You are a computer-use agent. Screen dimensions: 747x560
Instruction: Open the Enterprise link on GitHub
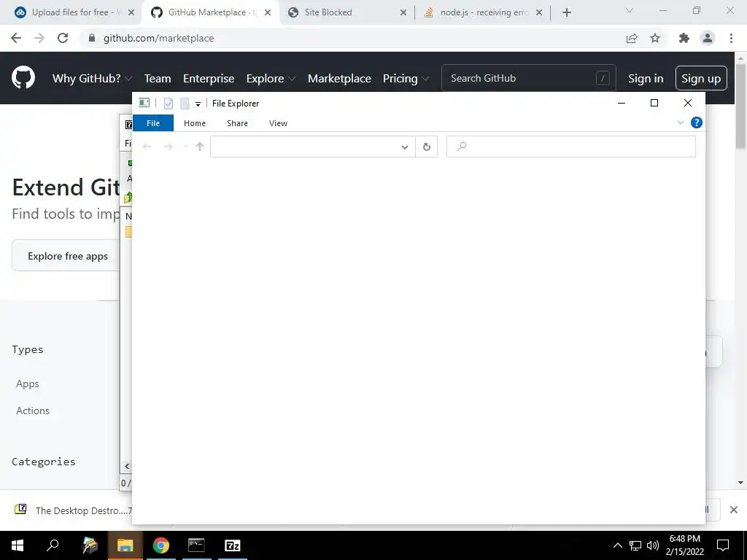(209, 79)
